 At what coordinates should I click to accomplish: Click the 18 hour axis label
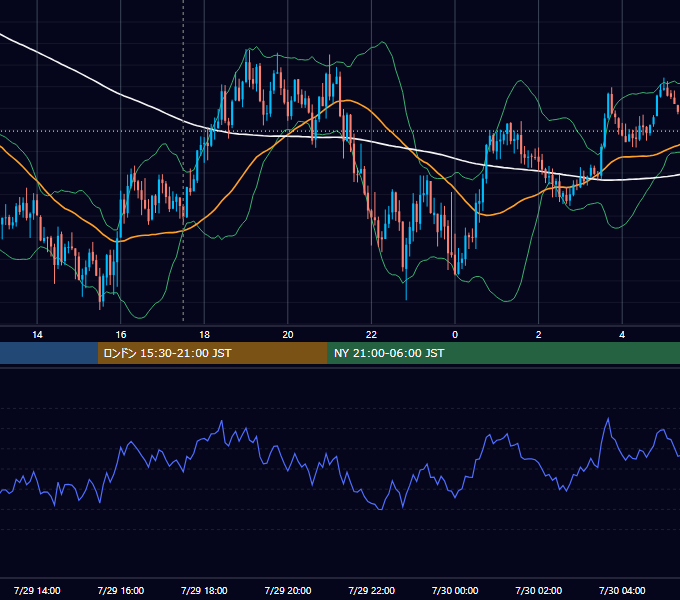point(204,335)
